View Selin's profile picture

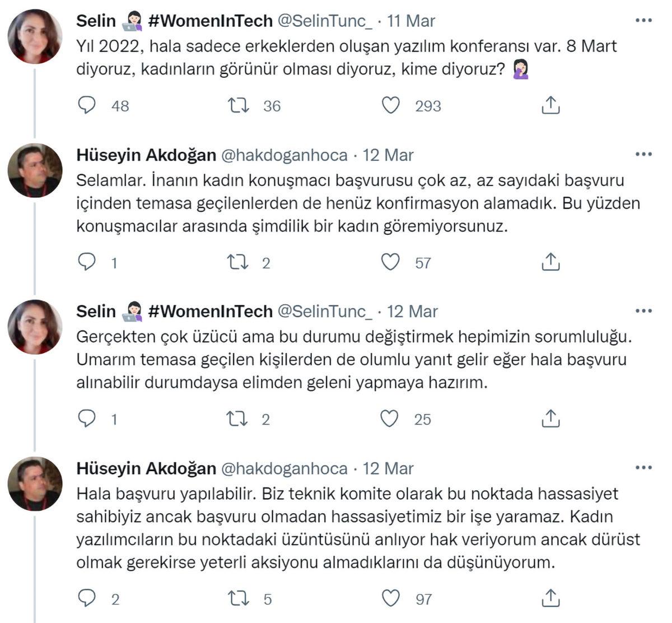click(35, 35)
